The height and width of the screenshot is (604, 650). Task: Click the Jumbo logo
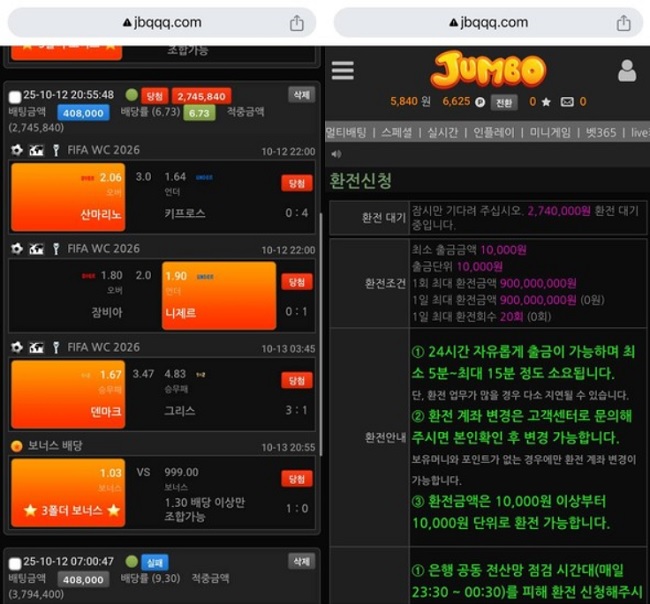pos(488,69)
